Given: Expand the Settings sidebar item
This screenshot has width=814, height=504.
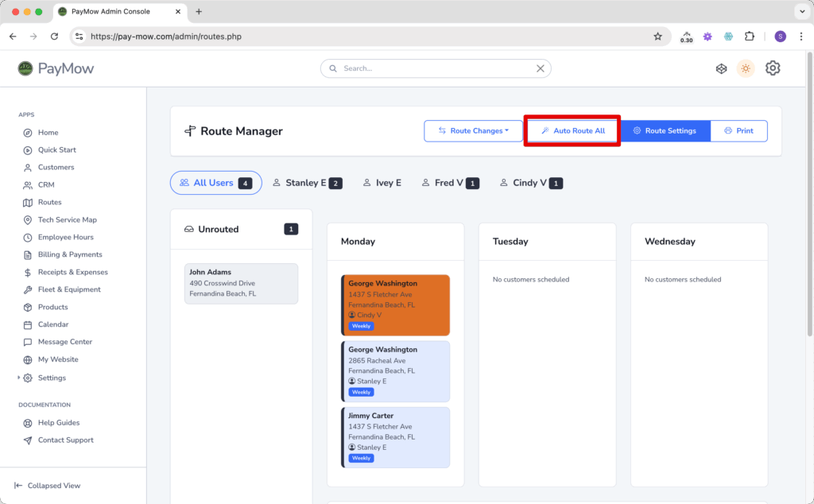Looking at the screenshot, I should 52,378.
